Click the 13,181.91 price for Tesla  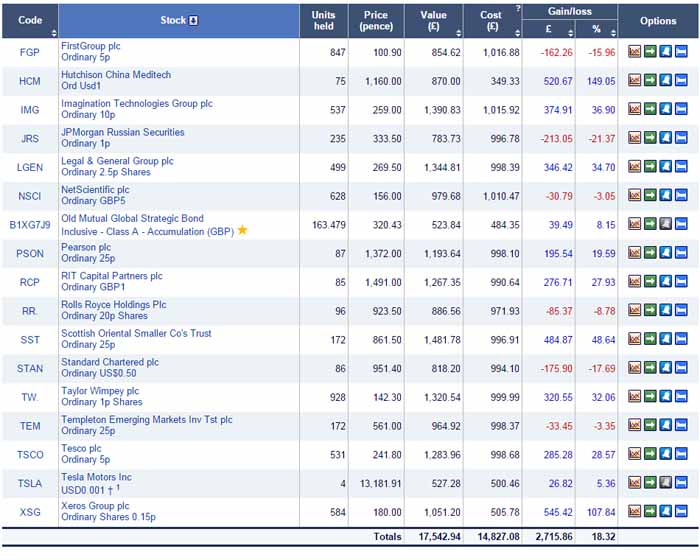pos(380,484)
